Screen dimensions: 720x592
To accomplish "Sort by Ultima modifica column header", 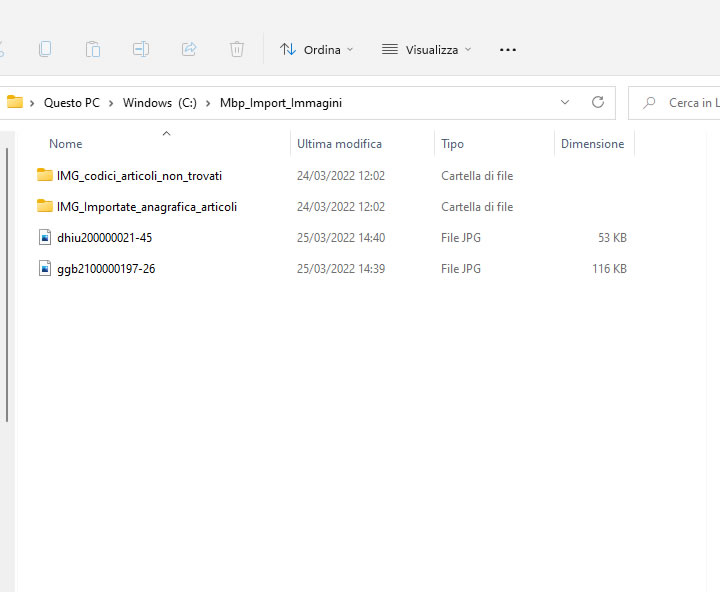I will point(339,144).
